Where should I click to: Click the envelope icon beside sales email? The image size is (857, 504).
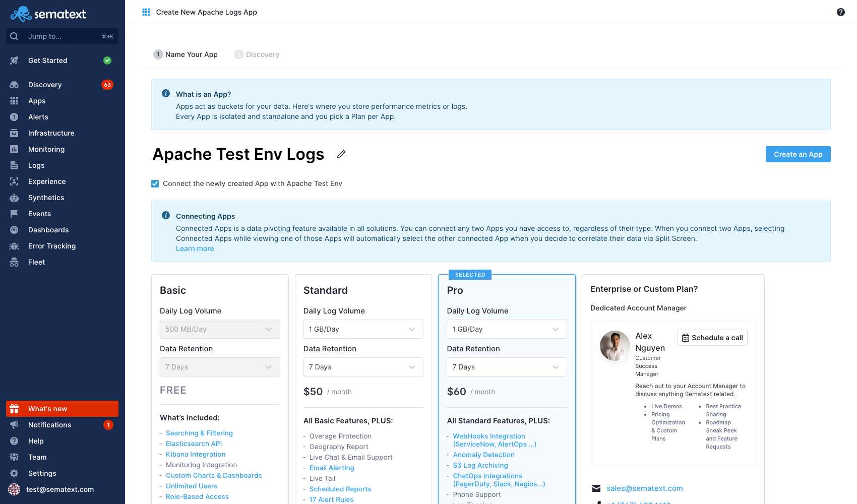[x=596, y=488]
